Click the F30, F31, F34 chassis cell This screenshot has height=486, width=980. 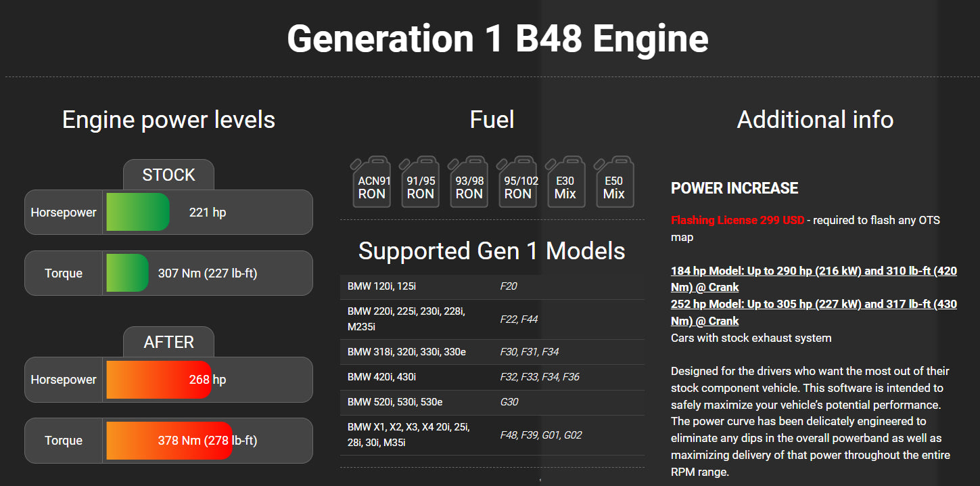coord(530,352)
